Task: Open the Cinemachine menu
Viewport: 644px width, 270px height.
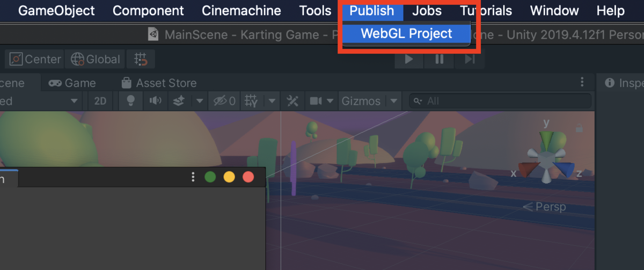Action: click(241, 11)
